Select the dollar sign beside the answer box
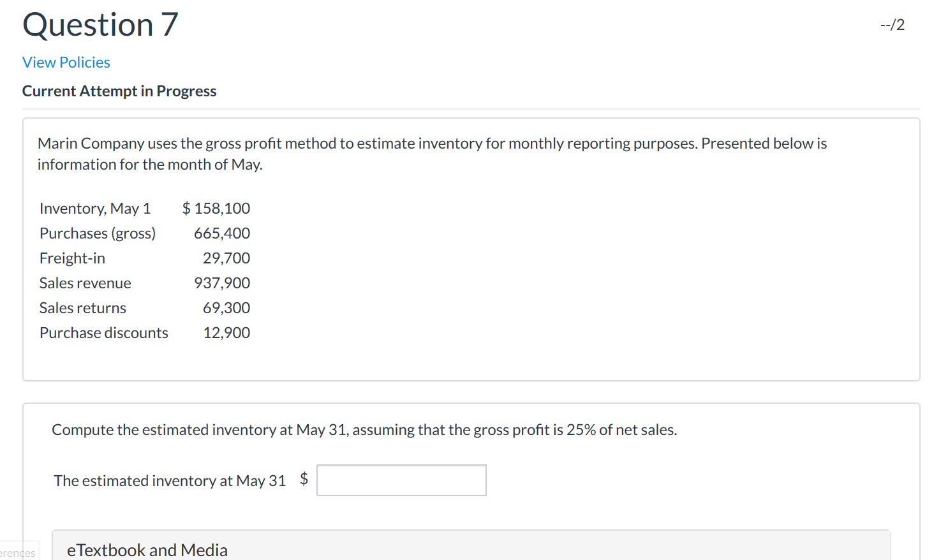This screenshot has width=948, height=560. point(305,479)
